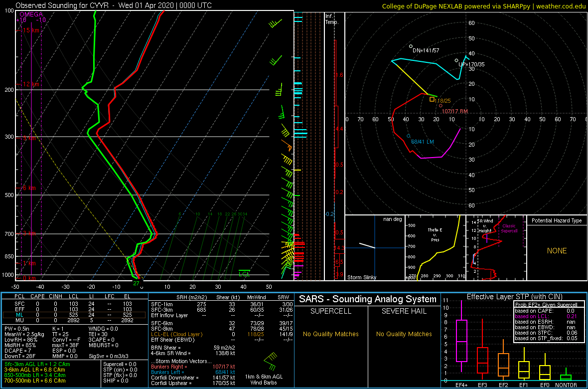The image size is (588, 389).
Task: Click the 1km & 6km AGL wind barbs icon
Action: tap(270, 361)
